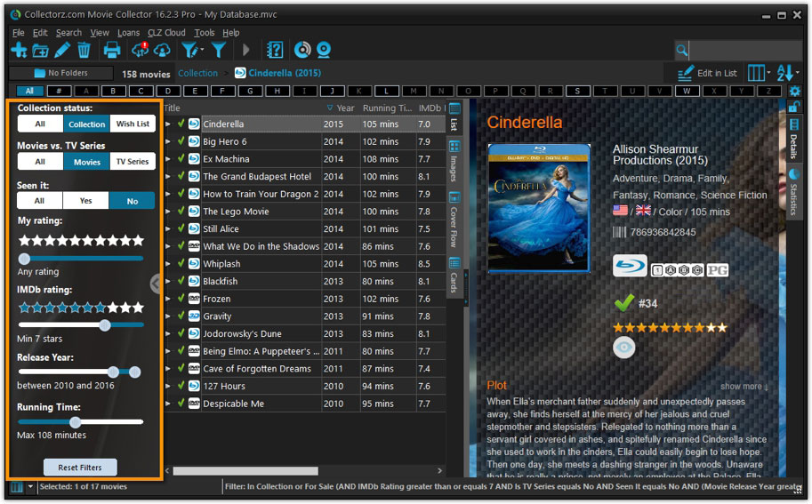
Task: Click the disc search toolbar icon
Action: point(302,50)
